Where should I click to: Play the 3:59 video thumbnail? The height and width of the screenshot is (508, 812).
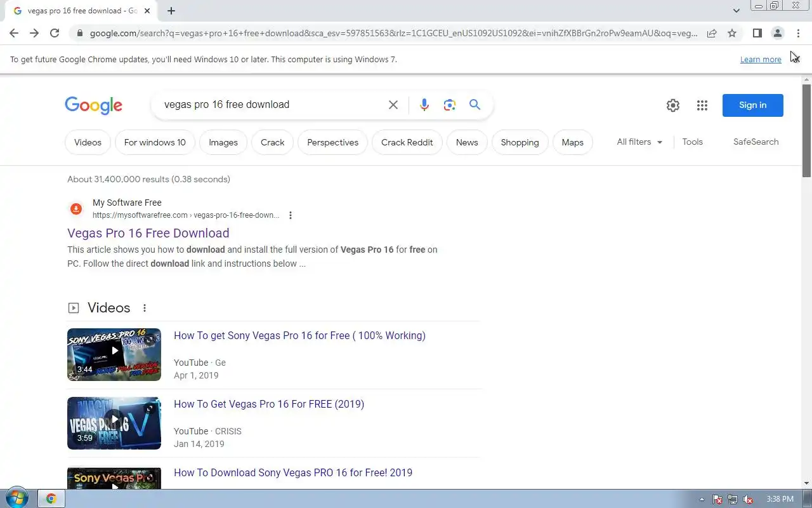point(114,423)
